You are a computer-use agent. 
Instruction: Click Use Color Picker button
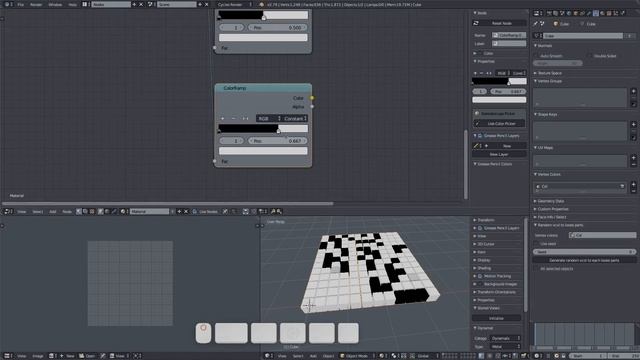tap(501, 124)
